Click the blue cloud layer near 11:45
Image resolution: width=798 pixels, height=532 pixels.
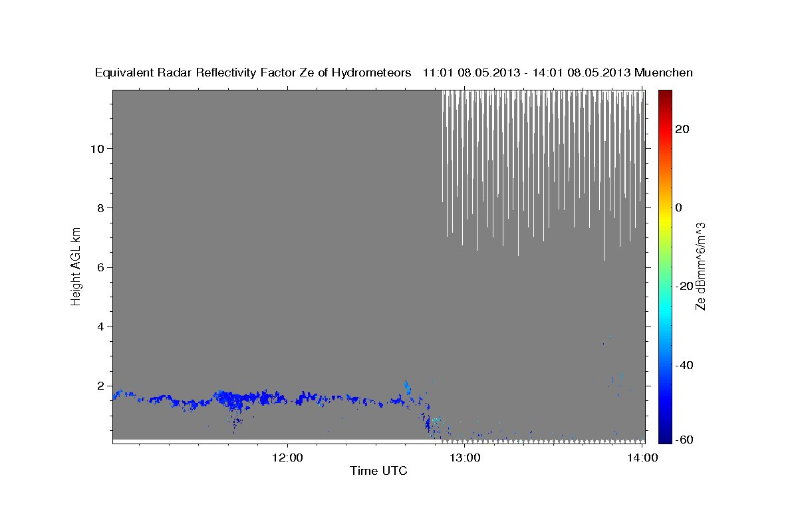click(x=243, y=398)
